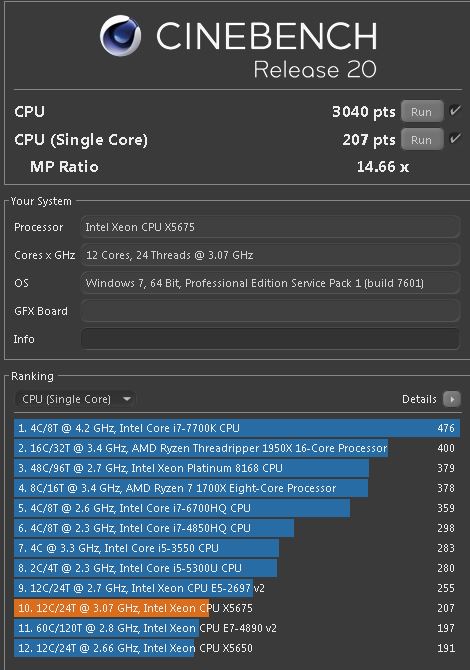470x670 pixels.
Task: Select the Intel Core i7-7700K ranking entry
Action: 237,428
